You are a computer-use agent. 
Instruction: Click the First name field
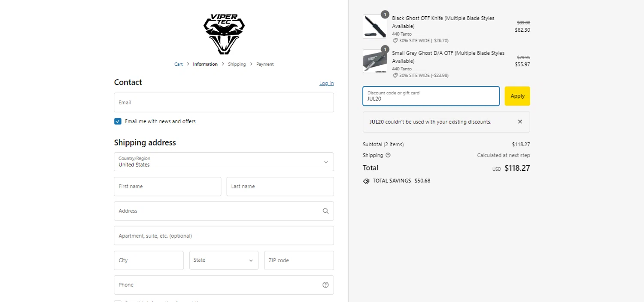(167, 187)
